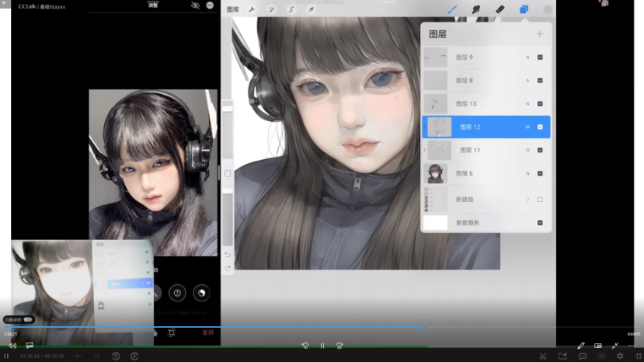Pick the Eraser tool
The width and height of the screenshot is (644, 362).
(500, 9)
